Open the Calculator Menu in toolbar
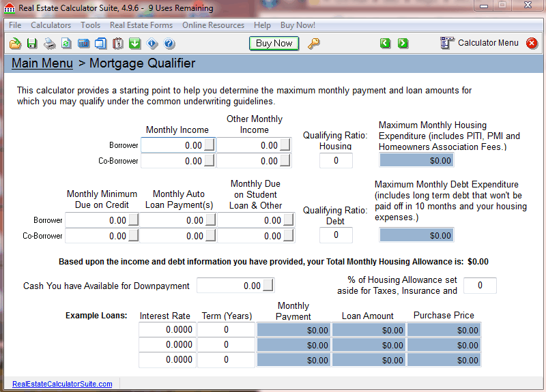Image resolution: width=546 pixels, height=392 pixels. coord(480,43)
